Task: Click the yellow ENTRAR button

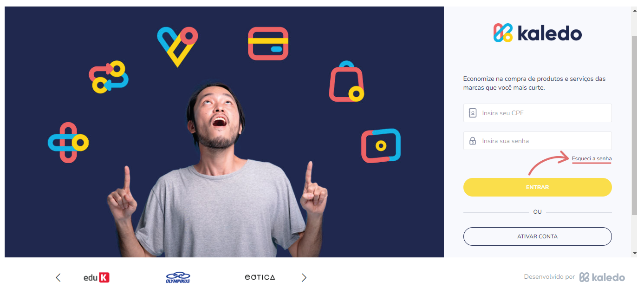Action: (538, 187)
